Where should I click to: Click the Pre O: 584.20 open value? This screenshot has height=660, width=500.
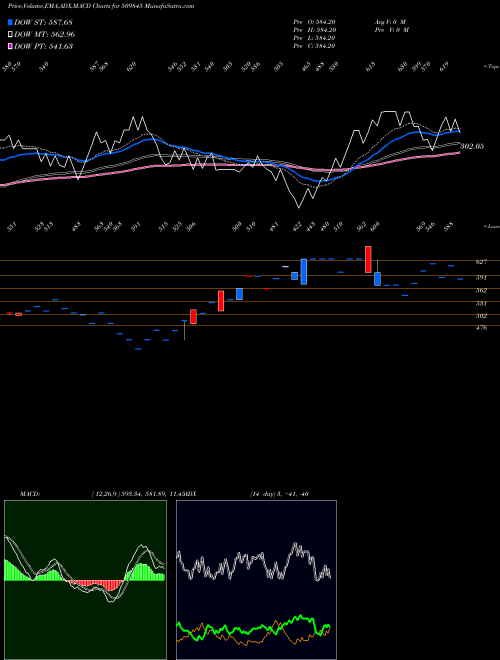tap(314, 22)
